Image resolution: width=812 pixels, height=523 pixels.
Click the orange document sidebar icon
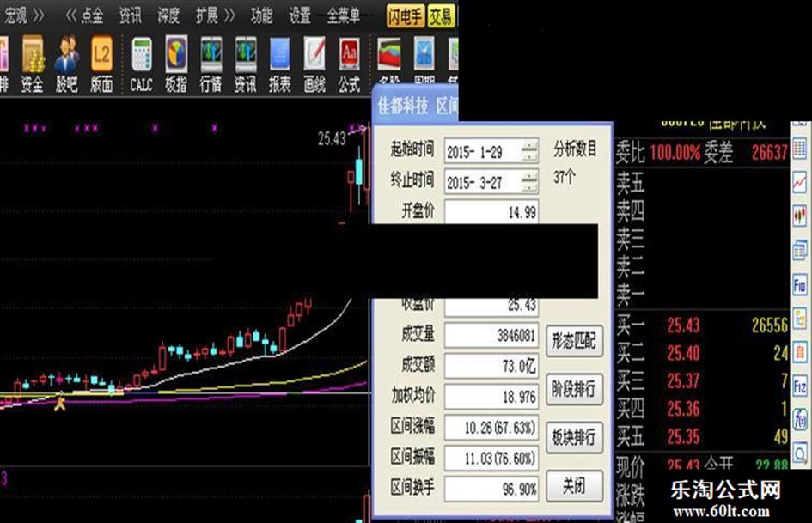tap(800, 352)
